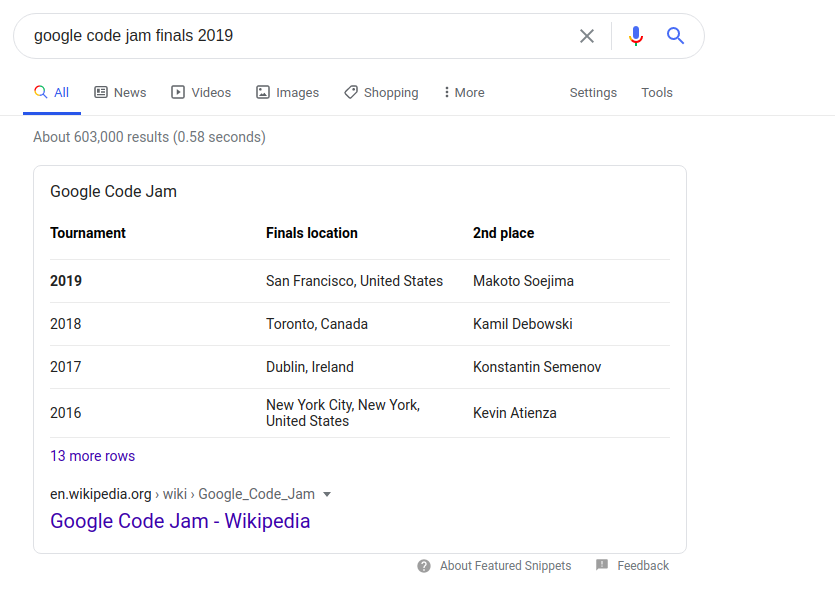Viewport: 835px width, 598px height.
Task: Select the 'Kamil Debowski' cell
Action: pos(522,324)
